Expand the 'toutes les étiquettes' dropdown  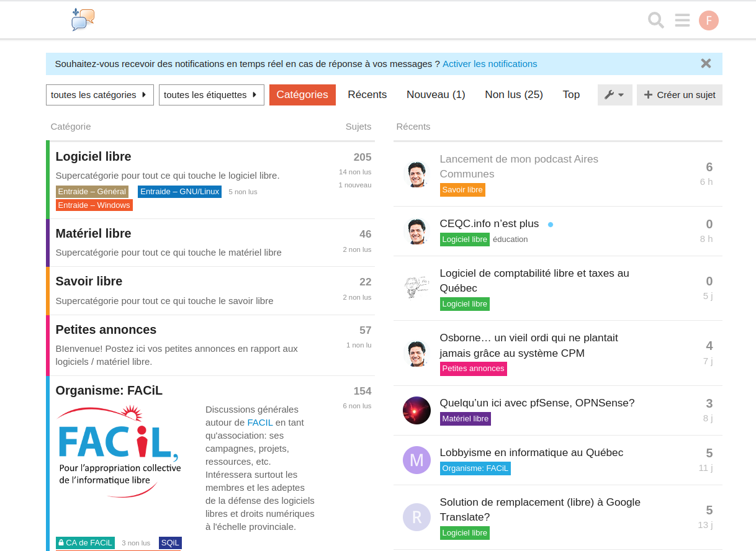click(212, 95)
